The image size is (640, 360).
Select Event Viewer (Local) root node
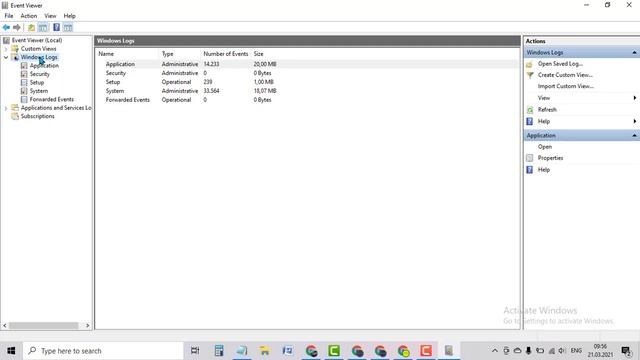click(37, 40)
